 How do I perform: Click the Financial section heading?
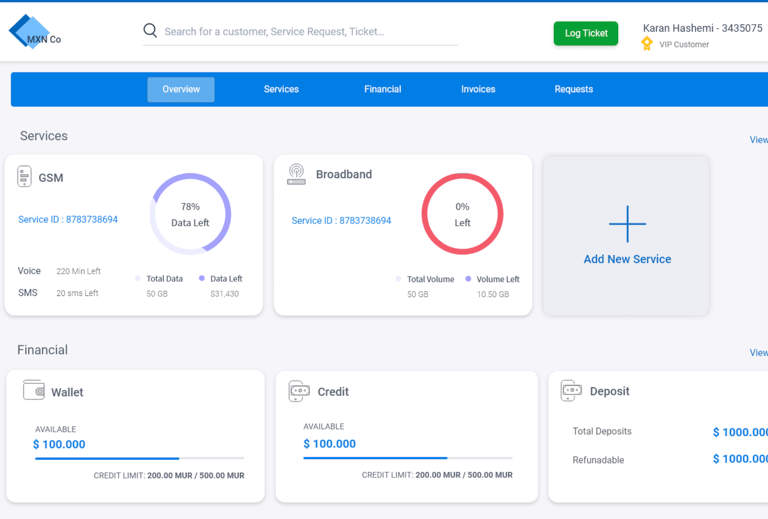43,350
